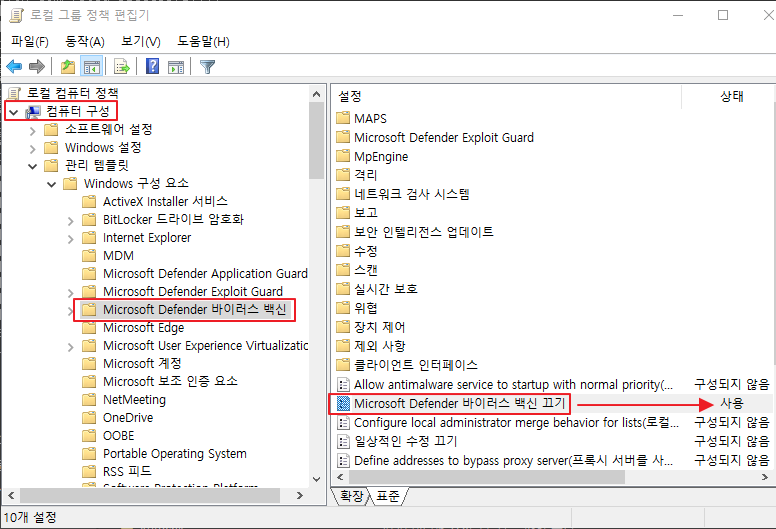The image size is (776, 529).
Task: Open the 도움말(H) menu
Action: point(203,42)
